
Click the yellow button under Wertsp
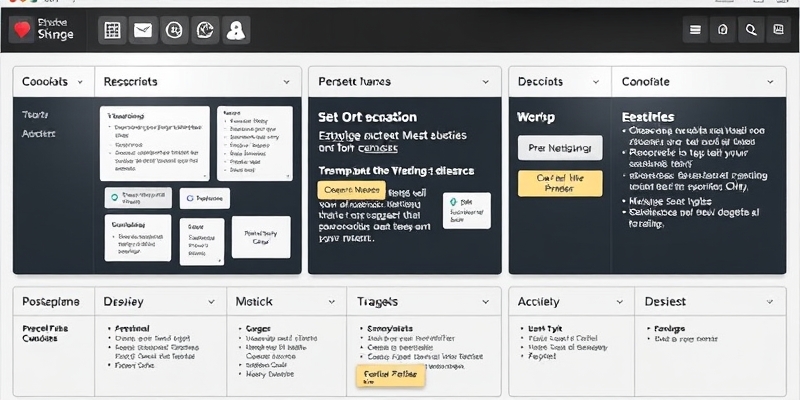pyautogui.click(x=560, y=183)
